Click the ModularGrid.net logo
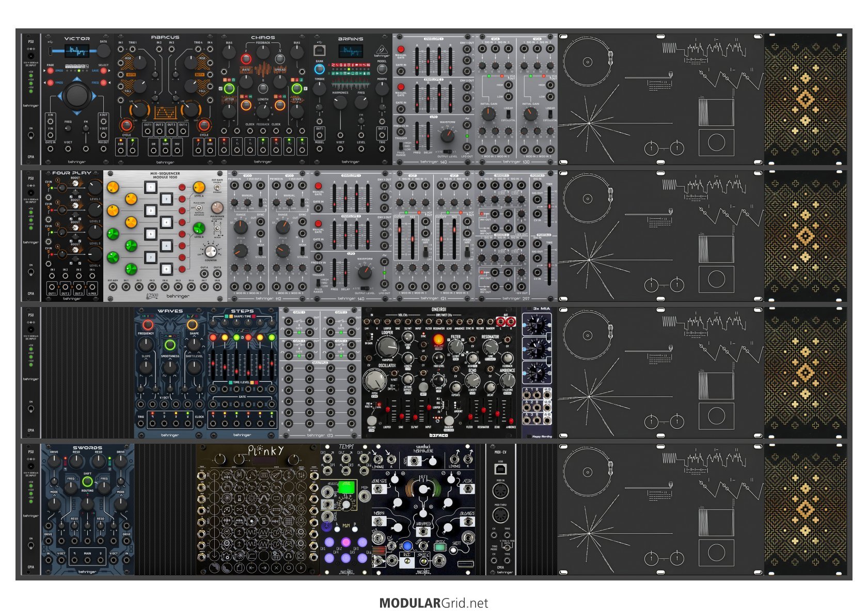The height and width of the screenshot is (614, 868). click(434, 603)
